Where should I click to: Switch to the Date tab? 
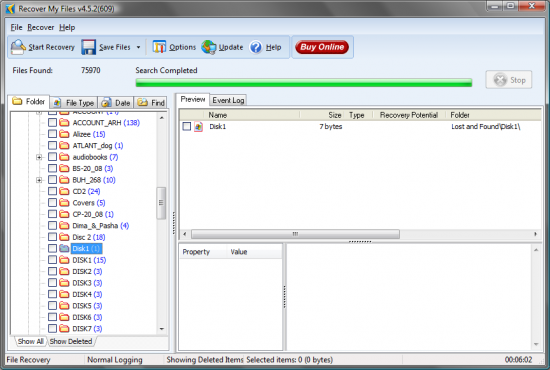tap(116, 103)
